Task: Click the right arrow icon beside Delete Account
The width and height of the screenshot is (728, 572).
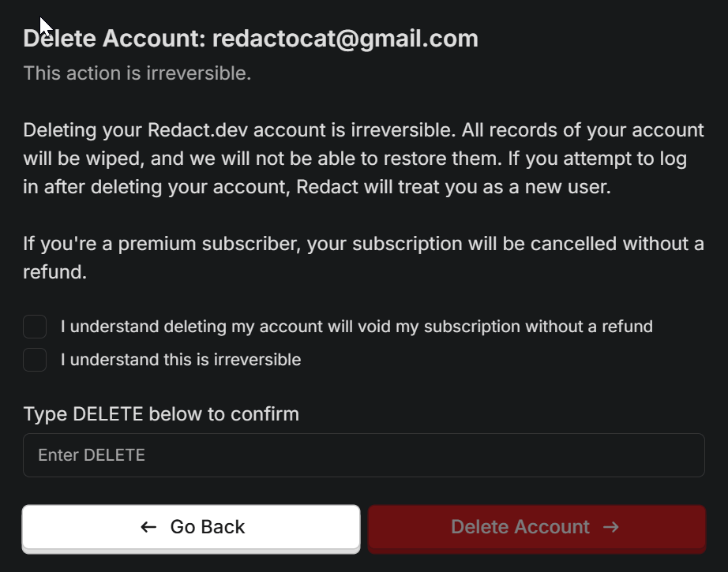Action: coord(610,527)
